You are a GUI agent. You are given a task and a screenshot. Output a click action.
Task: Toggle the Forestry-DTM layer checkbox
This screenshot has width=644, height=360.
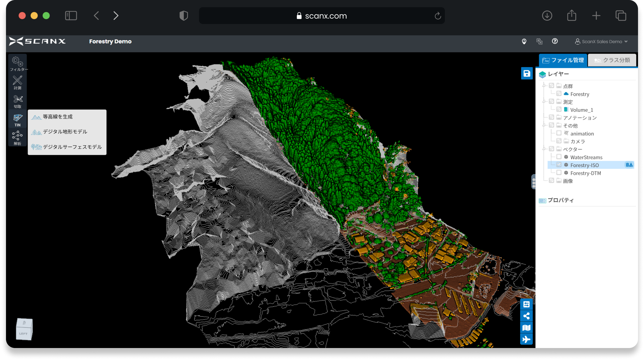point(559,173)
